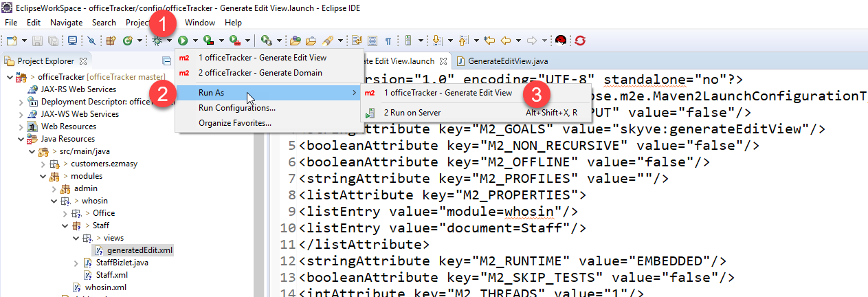Collapse the modules package
The image size is (868, 297).
tap(43, 176)
